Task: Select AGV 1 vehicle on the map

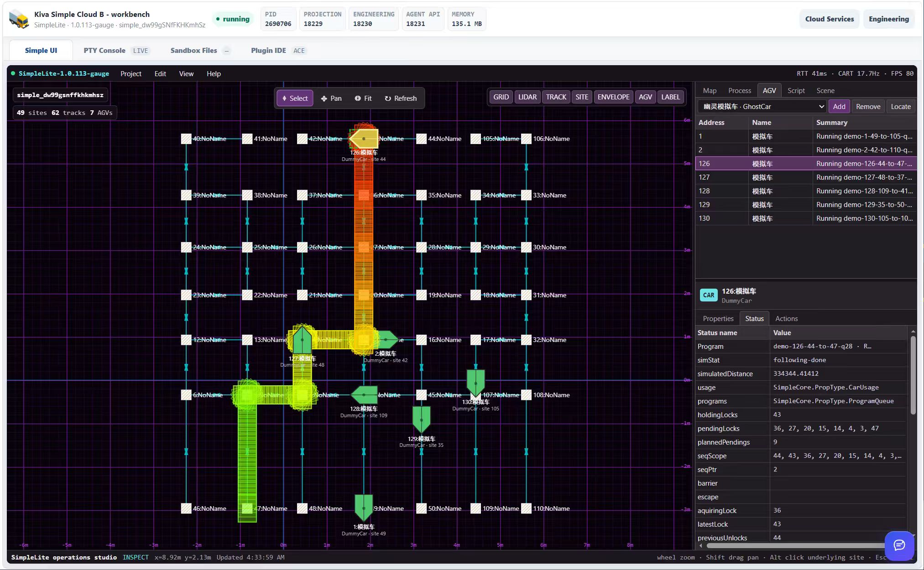Action: pos(364,508)
